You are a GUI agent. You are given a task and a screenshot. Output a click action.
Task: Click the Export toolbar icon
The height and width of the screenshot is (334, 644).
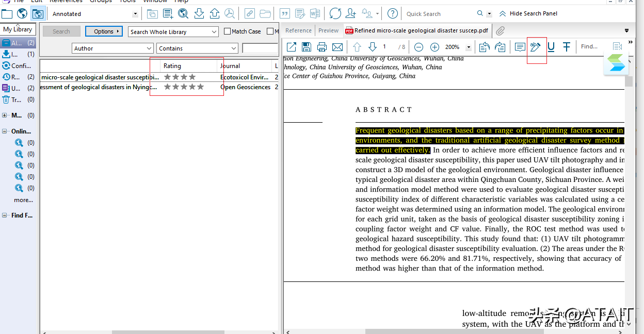point(214,13)
